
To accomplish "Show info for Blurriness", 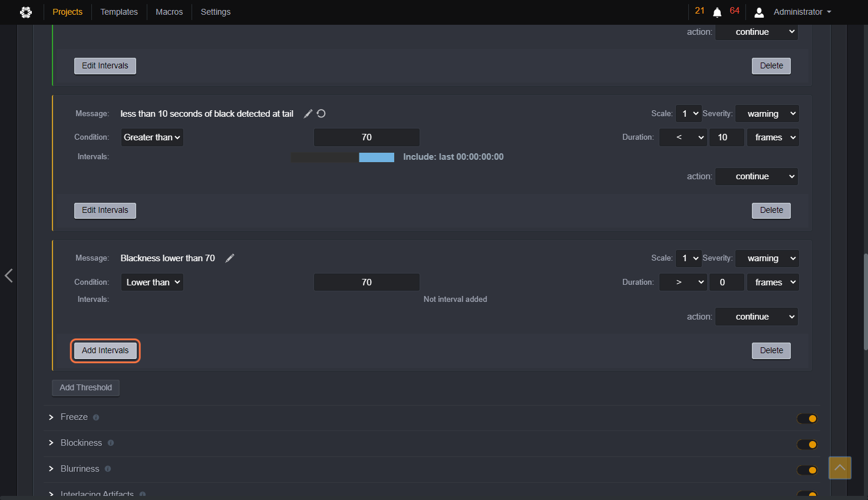I will [107, 469].
